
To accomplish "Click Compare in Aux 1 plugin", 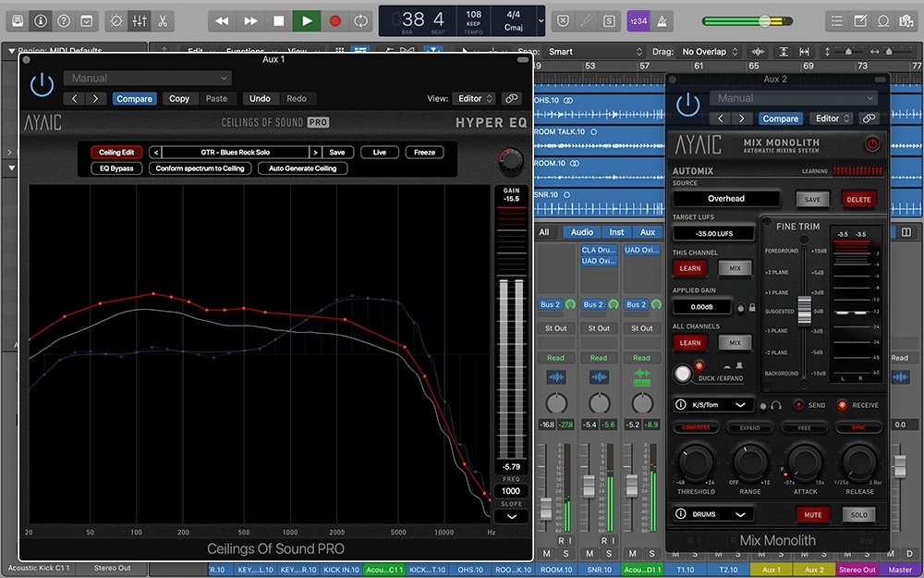I will point(134,99).
